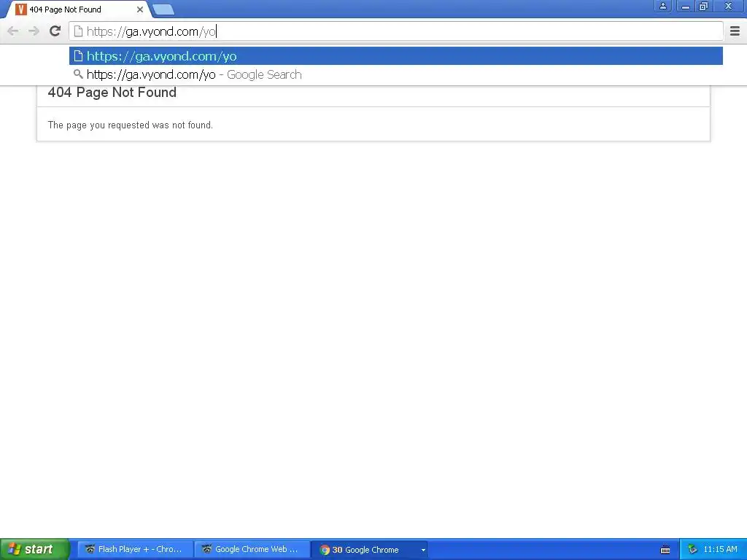Open a new tab with the new tab button

point(163,9)
